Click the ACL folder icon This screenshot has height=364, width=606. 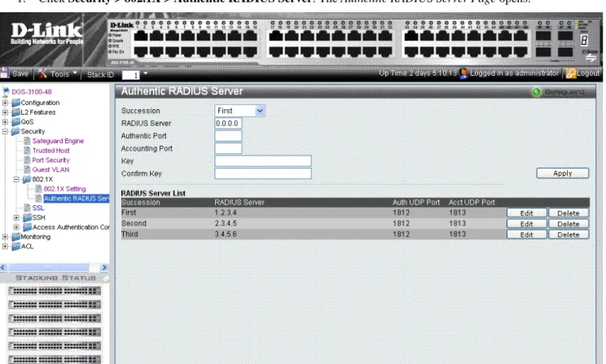click(x=15, y=246)
